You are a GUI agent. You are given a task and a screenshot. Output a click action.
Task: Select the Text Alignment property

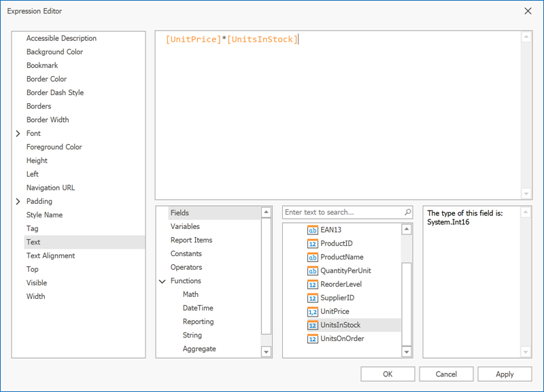click(x=52, y=255)
